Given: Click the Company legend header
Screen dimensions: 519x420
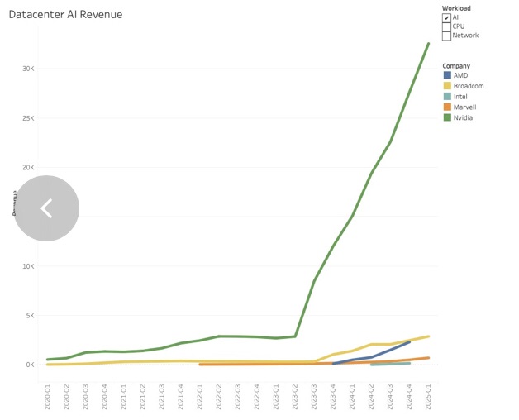Looking at the screenshot, I should (456, 65).
